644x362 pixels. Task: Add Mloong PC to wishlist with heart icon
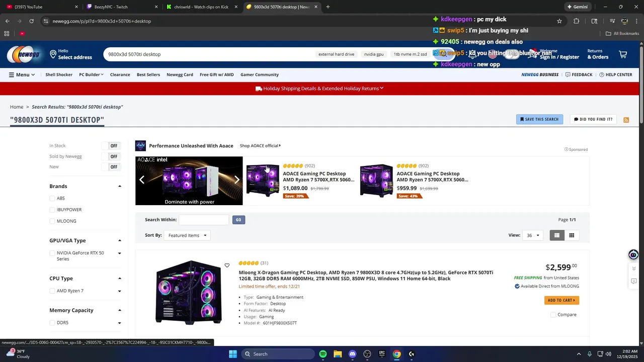pos(227,265)
